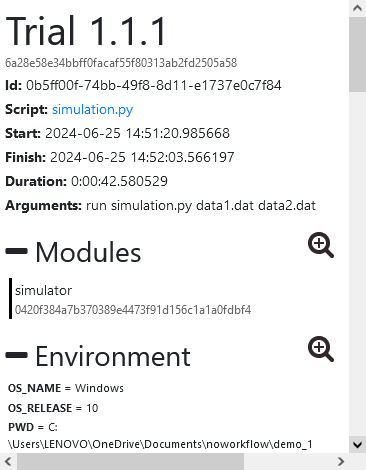Click the vertical scrollbar thumb
Viewport: 366px width, 470px height.
[x=357, y=54]
